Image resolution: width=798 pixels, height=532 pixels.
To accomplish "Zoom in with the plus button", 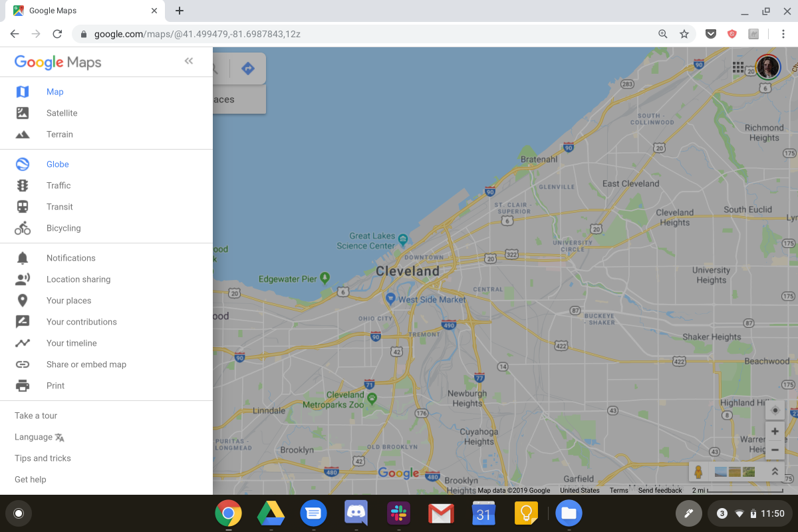I will point(775,432).
